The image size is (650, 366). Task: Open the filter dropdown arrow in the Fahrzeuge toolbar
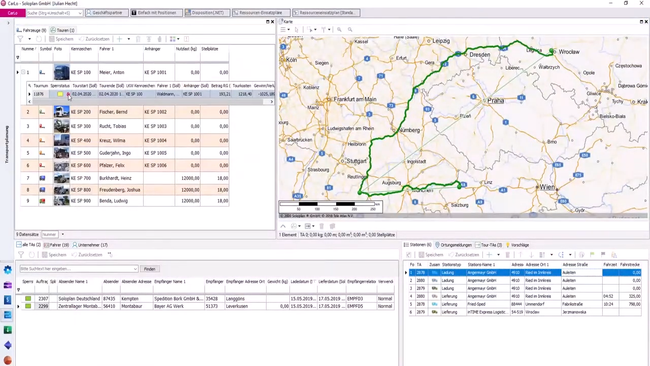(x=29, y=39)
